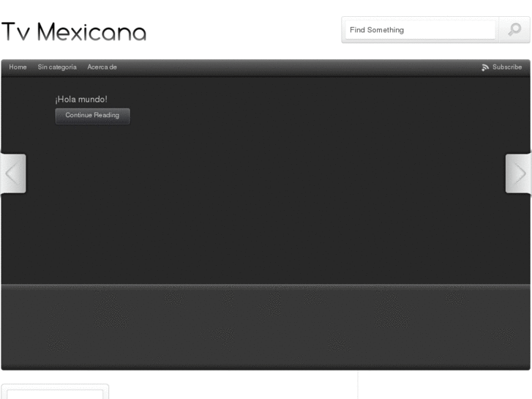The width and height of the screenshot is (532, 399).
Task: Click the RSS feed icon beside Subscribe
Action: pos(485,67)
